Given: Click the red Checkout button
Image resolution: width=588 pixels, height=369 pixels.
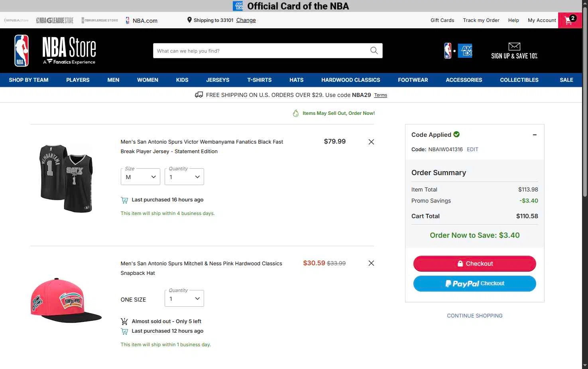Looking at the screenshot, I should [474, 264].
